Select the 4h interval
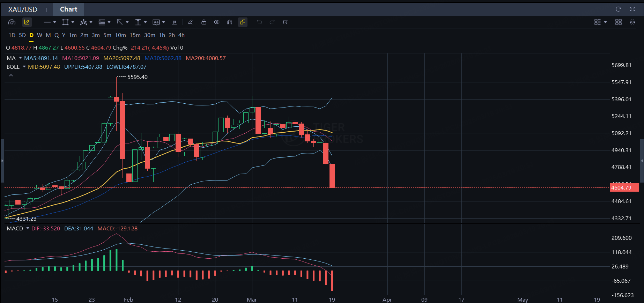The width and height of the screenshot is (644, 303). point(182,35)
